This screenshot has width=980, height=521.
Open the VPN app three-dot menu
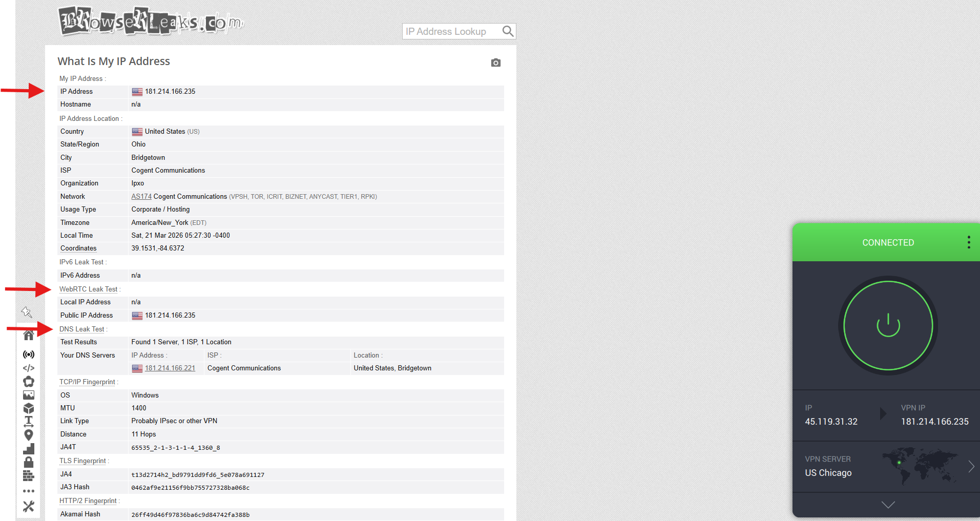click(x=969, y=242)
